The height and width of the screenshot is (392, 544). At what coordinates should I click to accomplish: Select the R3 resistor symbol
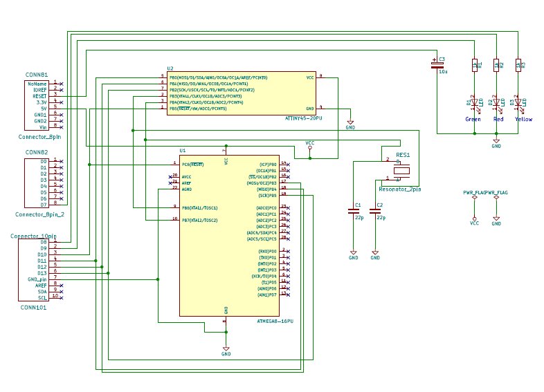[x=518, y=65]
